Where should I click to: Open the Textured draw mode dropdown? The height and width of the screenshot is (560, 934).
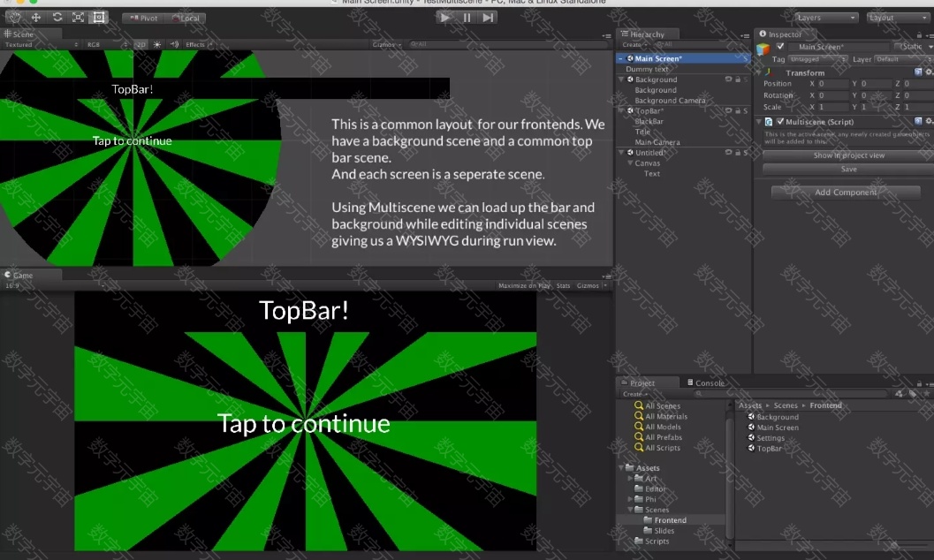point(42,45)
